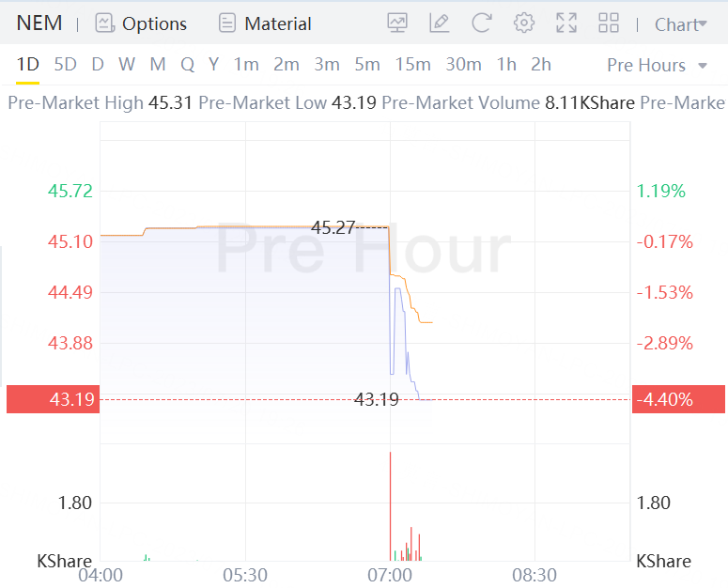The height and width of the screenshot is (588, 728).
Task: Click the chart monitor display icon
Action: pyautogui.click(x=397, y=23)
